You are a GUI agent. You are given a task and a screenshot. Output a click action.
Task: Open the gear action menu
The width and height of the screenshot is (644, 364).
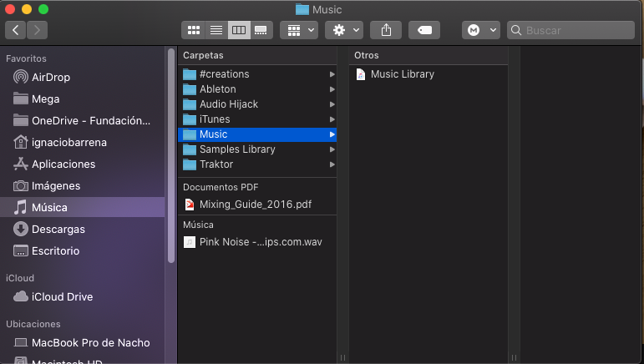tap(344, 30)
